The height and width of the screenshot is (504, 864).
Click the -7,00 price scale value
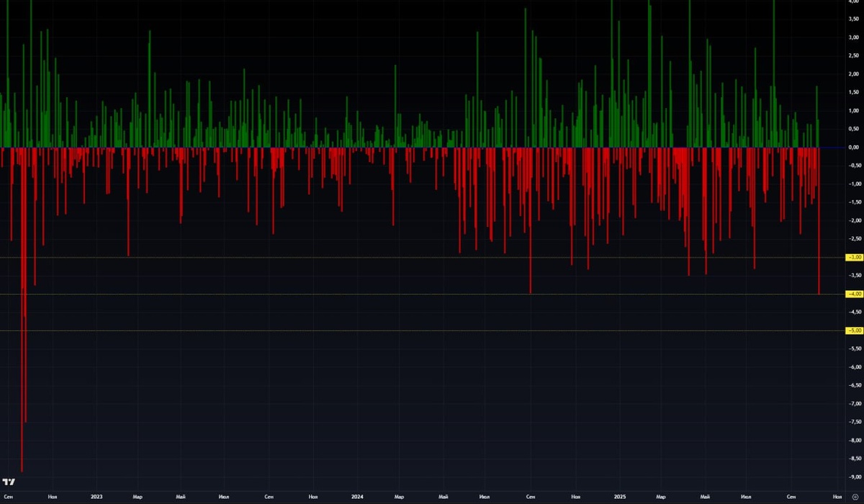pos(855,404)
